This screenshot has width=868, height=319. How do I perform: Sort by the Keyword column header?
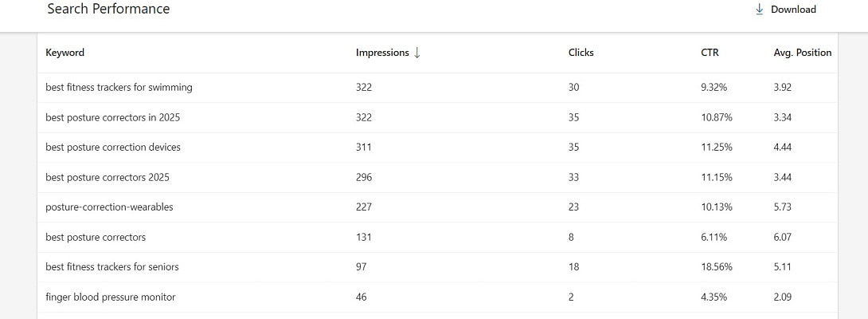[x=65, y=53]
